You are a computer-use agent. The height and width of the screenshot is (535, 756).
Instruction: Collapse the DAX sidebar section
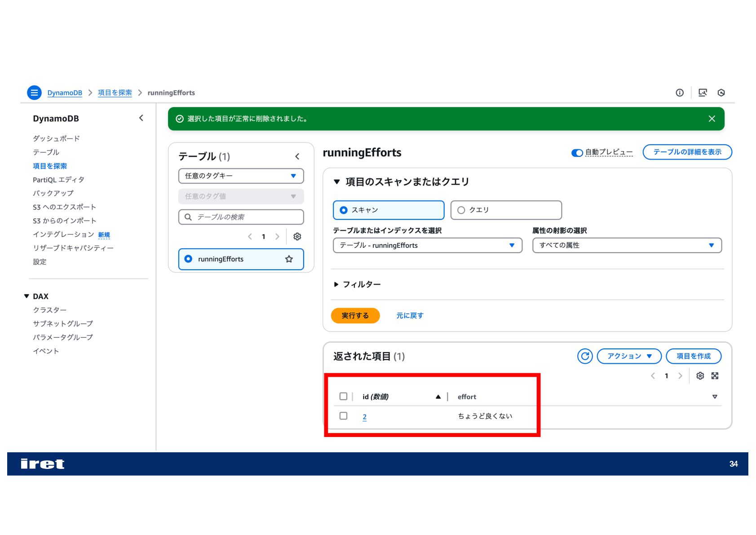[x=27, y=296]
